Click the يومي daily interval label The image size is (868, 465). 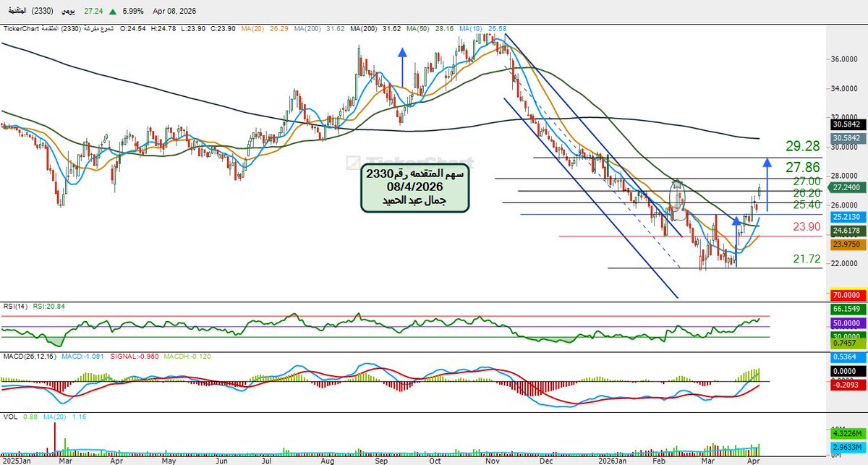67,12
